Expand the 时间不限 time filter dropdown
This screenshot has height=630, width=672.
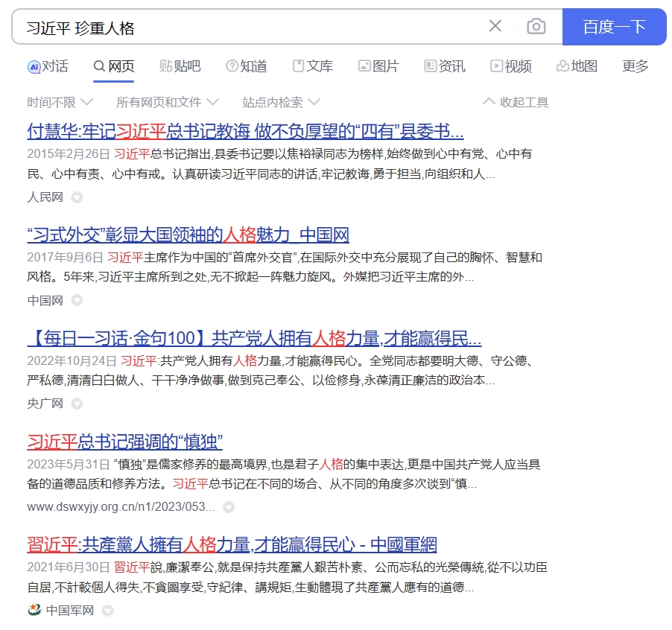click(x=60, y=102)
